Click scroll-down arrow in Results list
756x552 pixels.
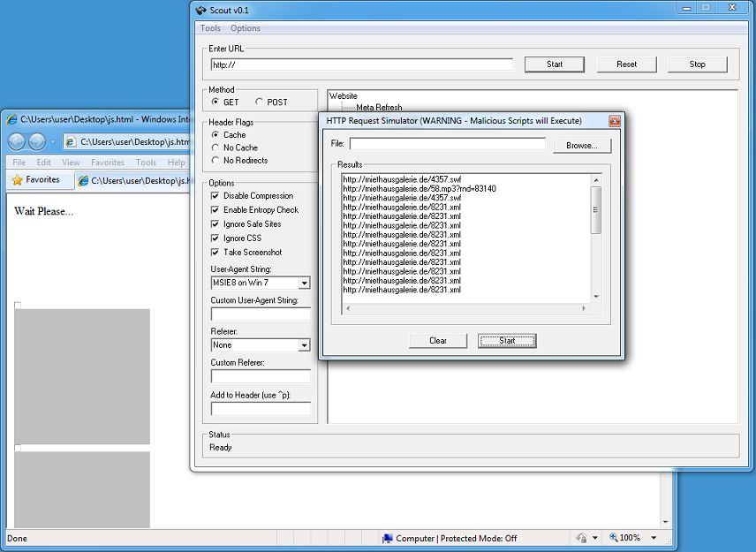596,297
